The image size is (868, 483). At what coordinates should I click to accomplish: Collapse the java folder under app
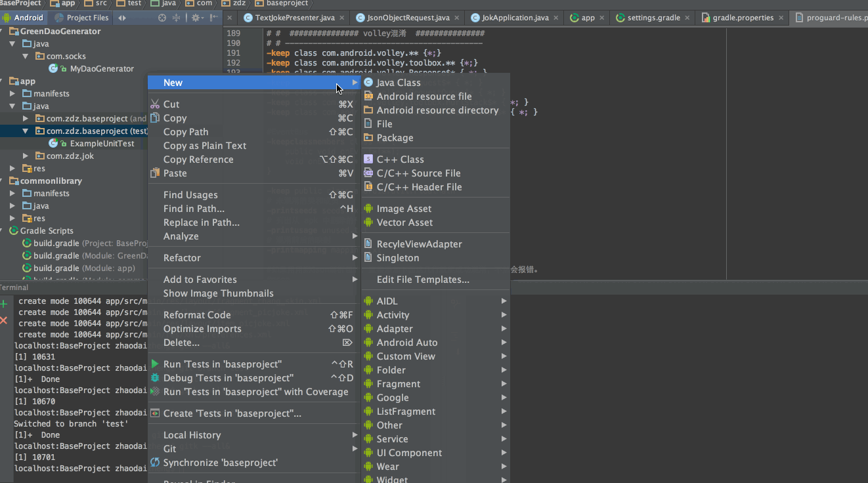[x=12, y=106]
